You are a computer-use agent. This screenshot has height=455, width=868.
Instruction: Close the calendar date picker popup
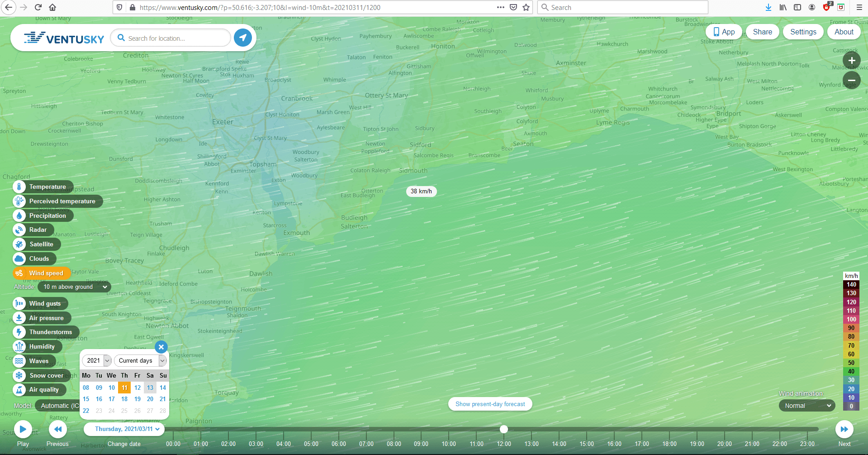click(161, 347)
